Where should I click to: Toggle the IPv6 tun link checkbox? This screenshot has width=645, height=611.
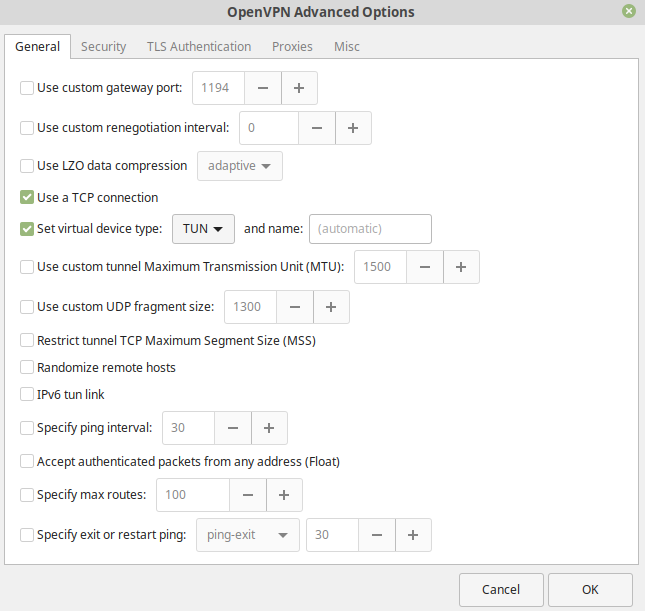tap(27, 395)
